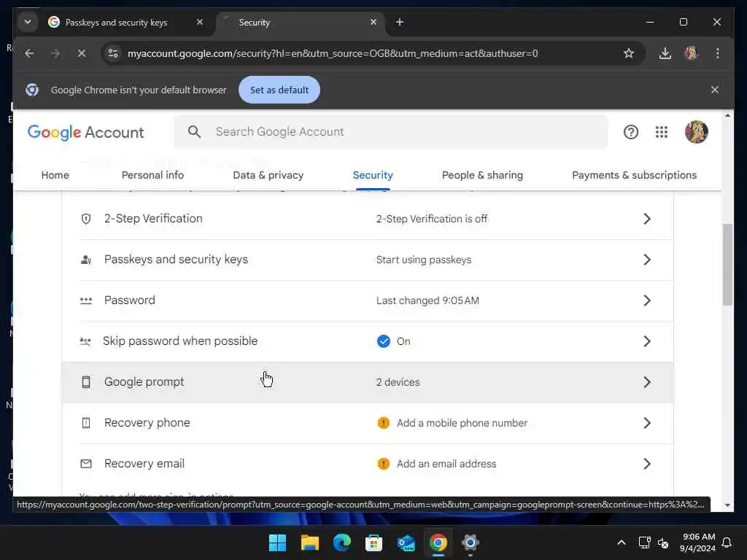Bookmark this page with the star icon

point(628,53)
